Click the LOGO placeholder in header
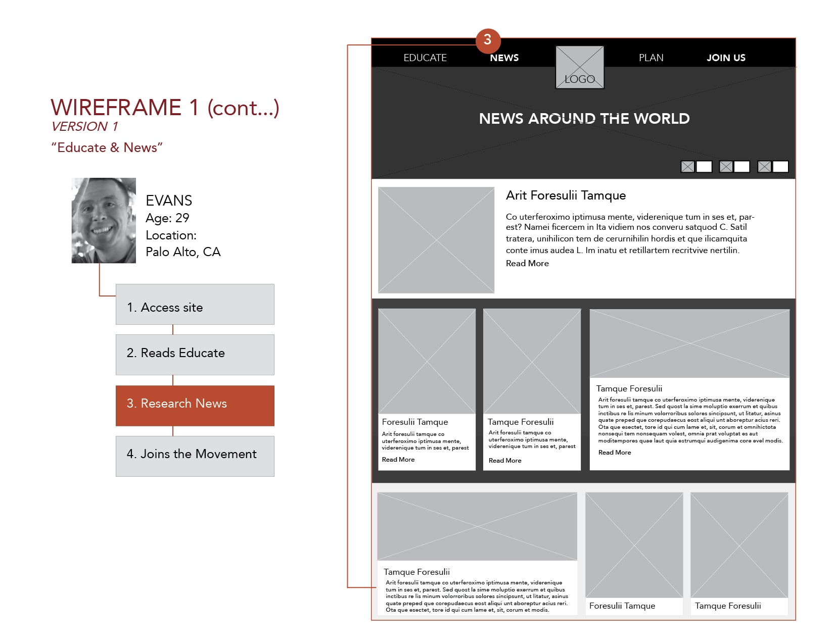 pyautogui.click(x=579, y=68)
